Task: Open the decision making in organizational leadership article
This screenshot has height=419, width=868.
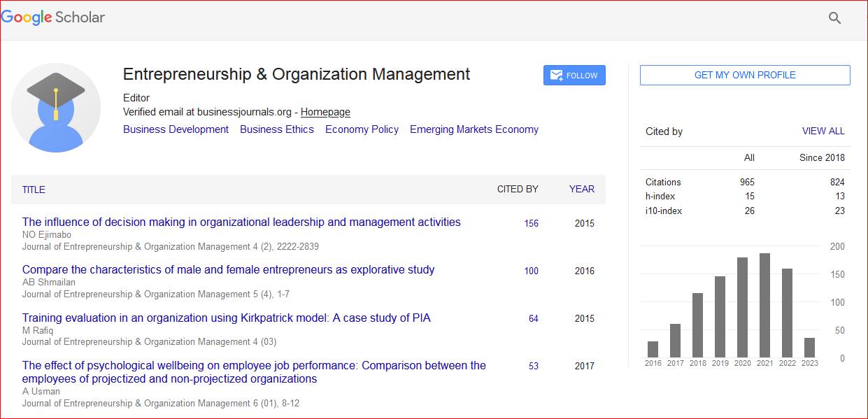Action: (x=241, y=222)
